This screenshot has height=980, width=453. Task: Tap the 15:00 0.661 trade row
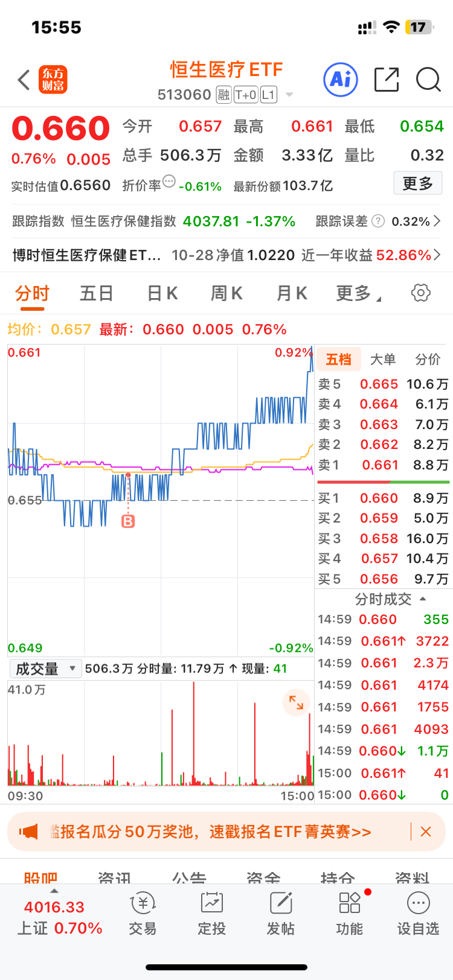(x=383, y=774)
